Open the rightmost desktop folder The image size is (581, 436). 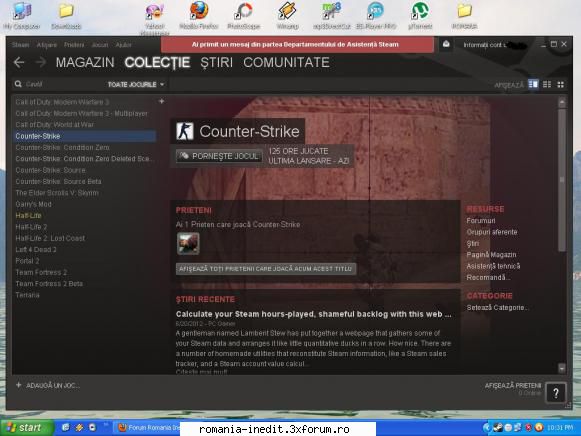464,16
